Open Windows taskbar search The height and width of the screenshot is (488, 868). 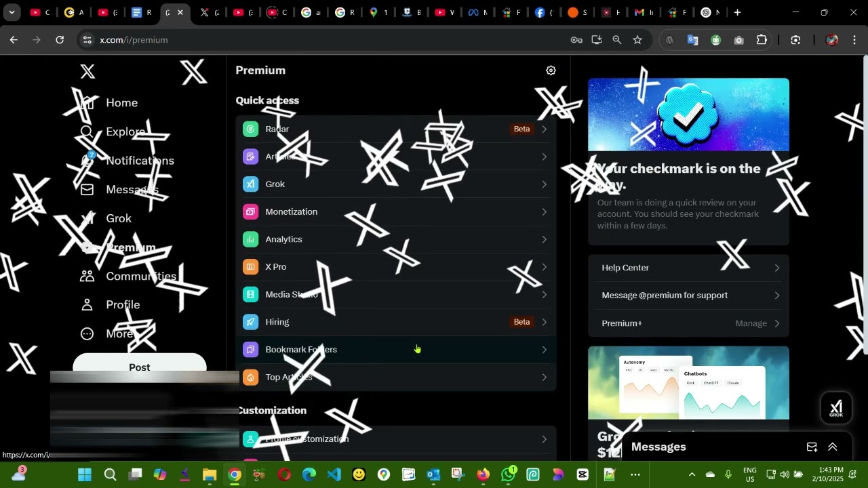pos(110,474)
